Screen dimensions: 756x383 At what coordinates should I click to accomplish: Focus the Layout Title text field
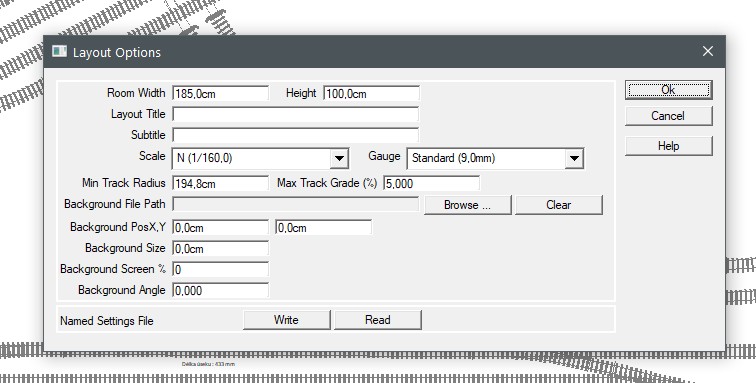tap(296, 115)
